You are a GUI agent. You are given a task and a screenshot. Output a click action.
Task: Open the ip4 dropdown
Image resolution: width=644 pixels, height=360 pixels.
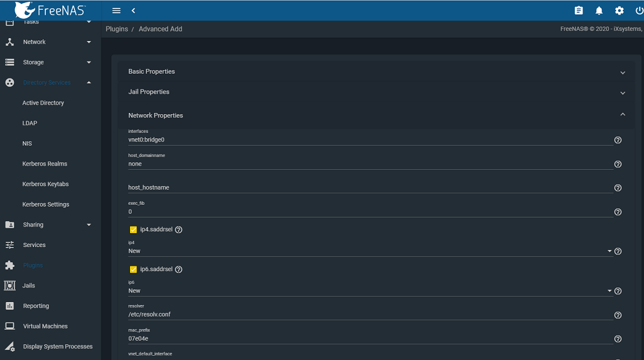(x=370, y=251)
